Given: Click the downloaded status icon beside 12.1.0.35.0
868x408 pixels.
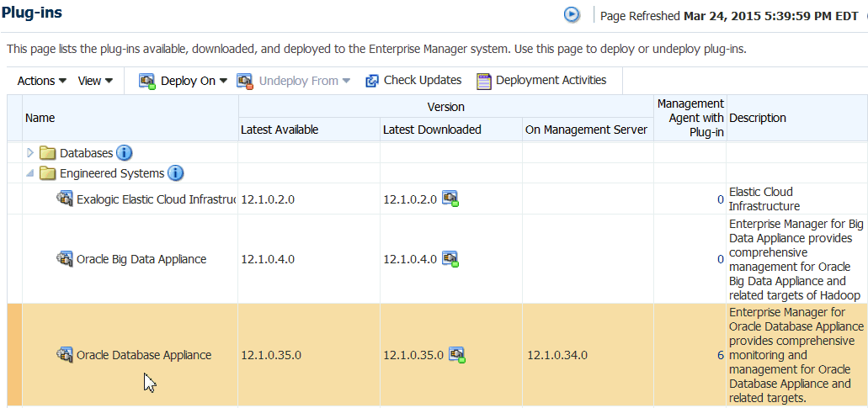Looking at the screenshot, I should click(457, 355).
